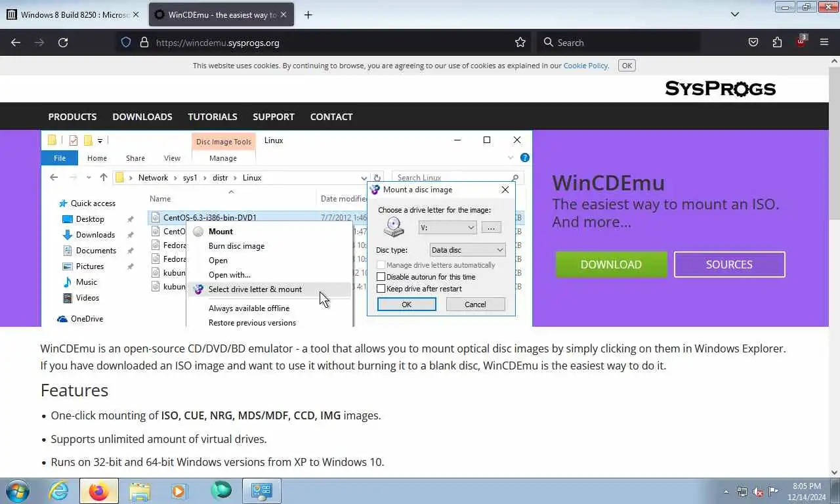Screen dimensions: 840x504
Task: Open the CONTACT menu item
Action: point(331,116)
